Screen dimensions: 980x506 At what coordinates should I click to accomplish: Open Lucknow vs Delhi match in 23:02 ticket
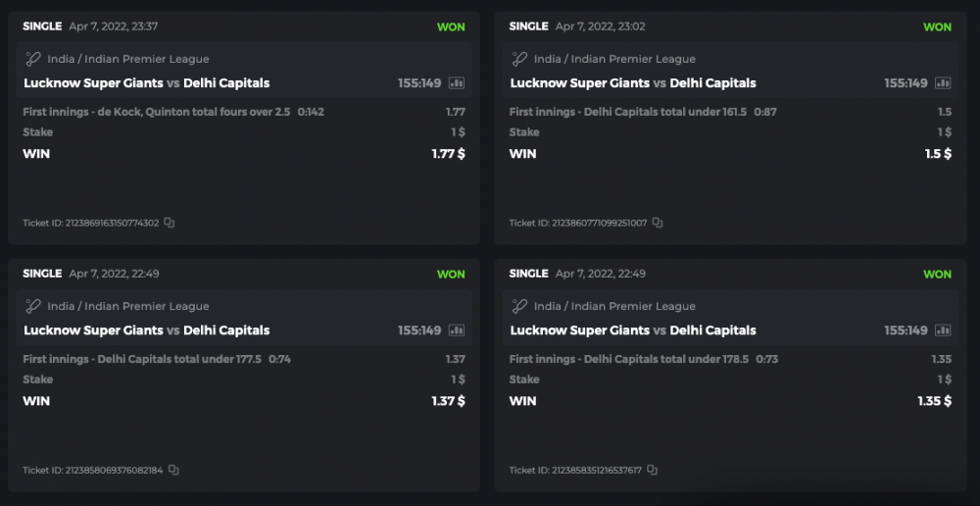click(633, 83)
